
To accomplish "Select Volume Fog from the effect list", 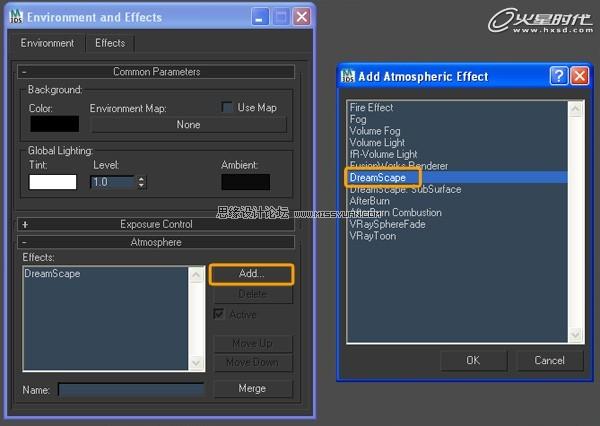I will (376, 131).
